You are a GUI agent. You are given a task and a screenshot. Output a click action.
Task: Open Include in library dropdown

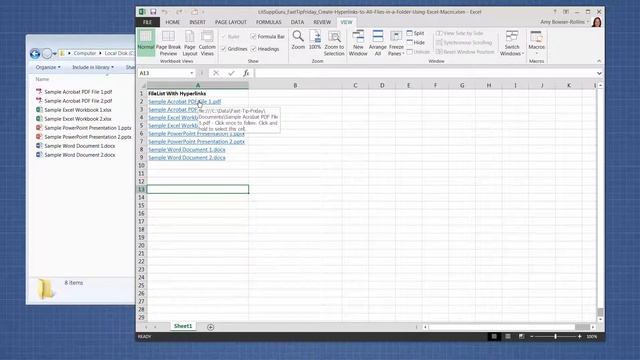pyautogui.click(x=93, y=67)
